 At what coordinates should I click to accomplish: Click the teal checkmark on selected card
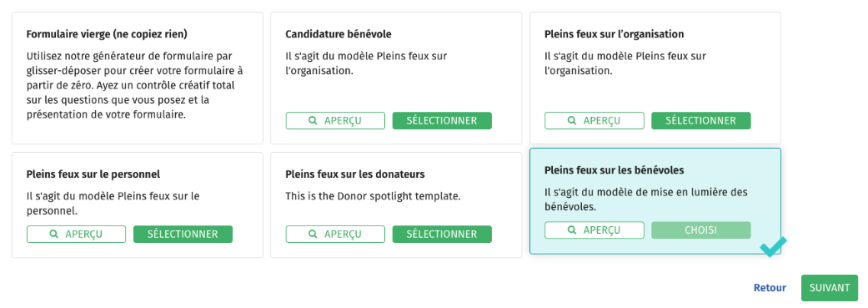773,247
